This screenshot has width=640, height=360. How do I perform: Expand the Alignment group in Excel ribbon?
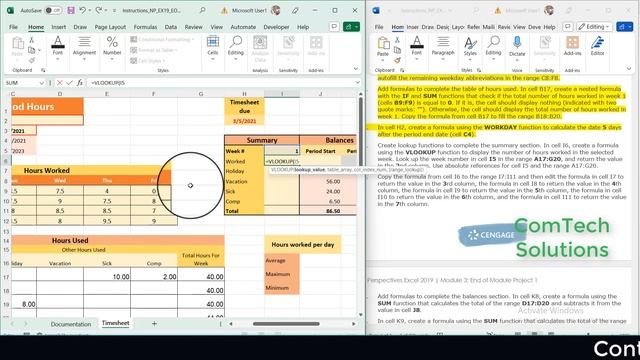[x=84, y=48]
